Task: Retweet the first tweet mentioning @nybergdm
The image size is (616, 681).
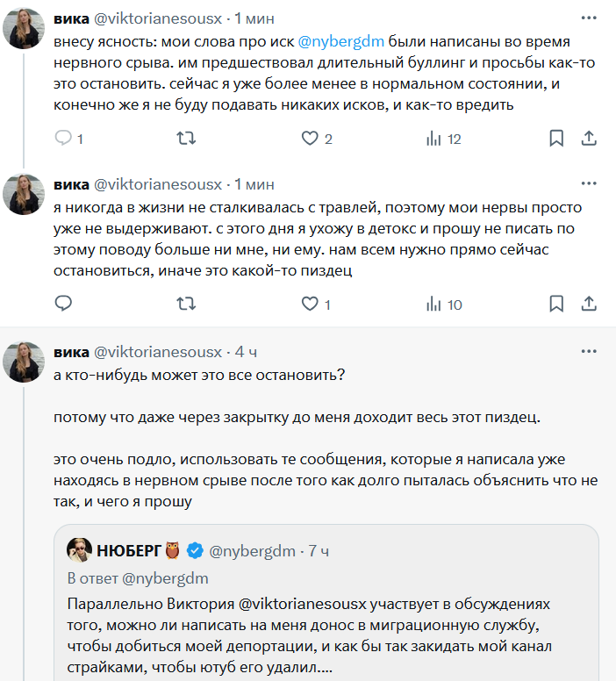Action: click(x=186, y=139)
